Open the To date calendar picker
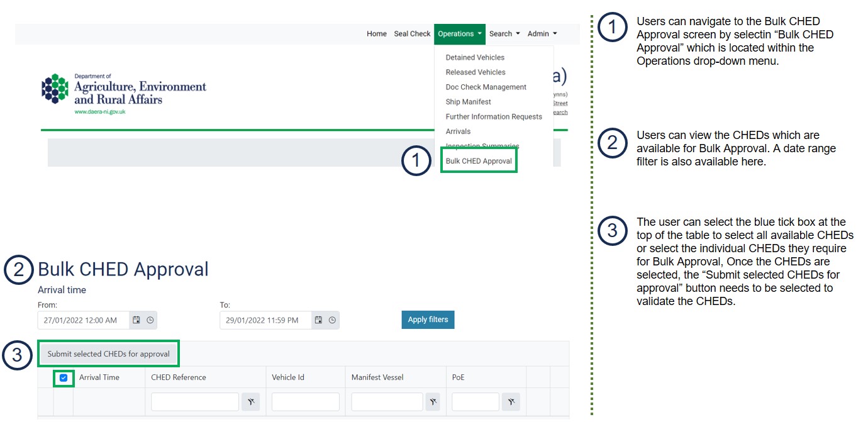 [318, 320]
